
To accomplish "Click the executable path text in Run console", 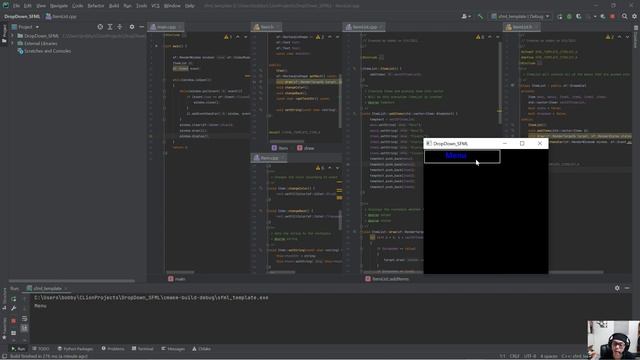I will [151, 298].
